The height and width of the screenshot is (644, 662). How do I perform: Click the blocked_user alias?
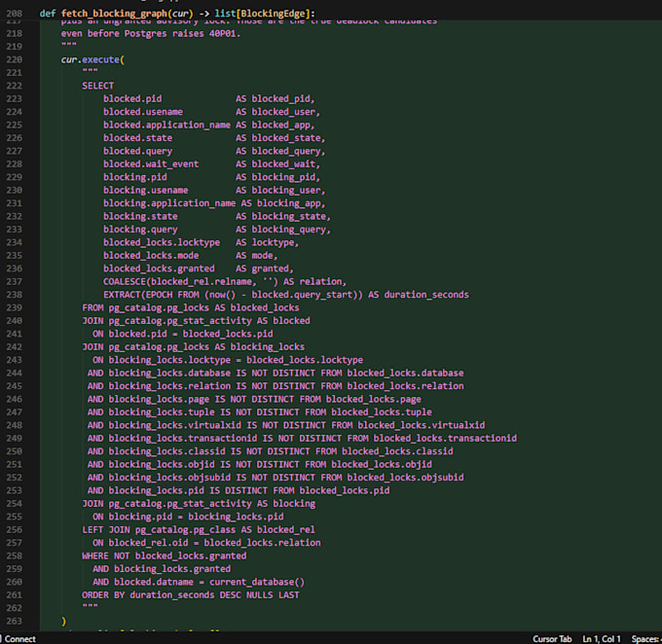pos(283,112)
